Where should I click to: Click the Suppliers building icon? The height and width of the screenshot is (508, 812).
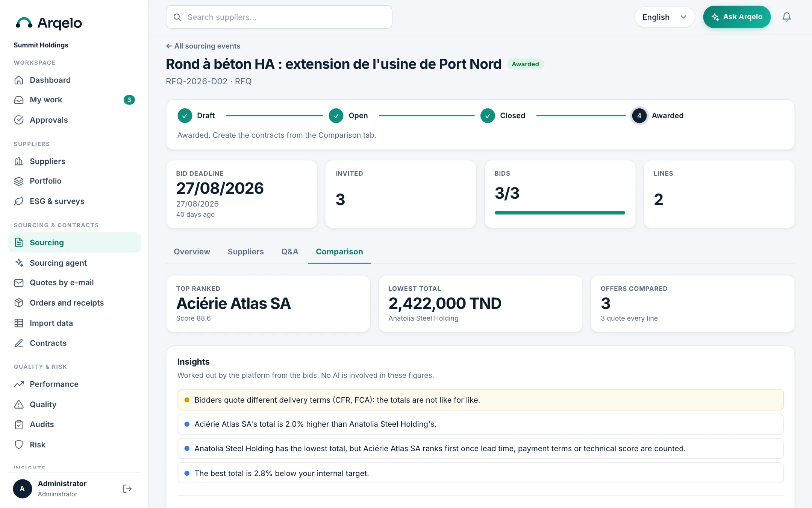19,161
